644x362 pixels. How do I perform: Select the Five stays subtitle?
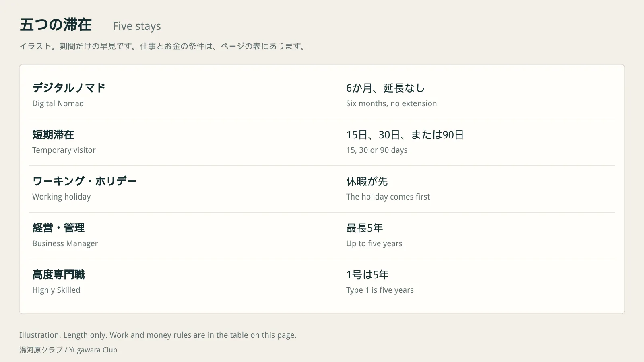pos(137,26)
